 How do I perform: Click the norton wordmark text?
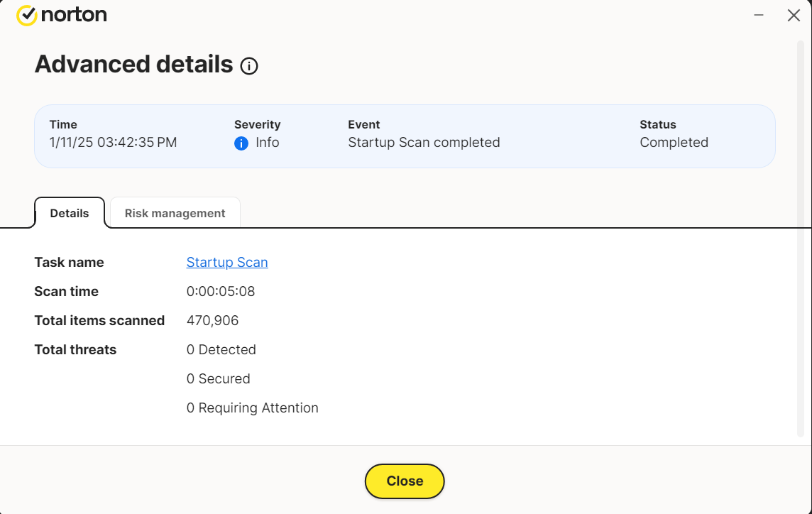[74, 15]
